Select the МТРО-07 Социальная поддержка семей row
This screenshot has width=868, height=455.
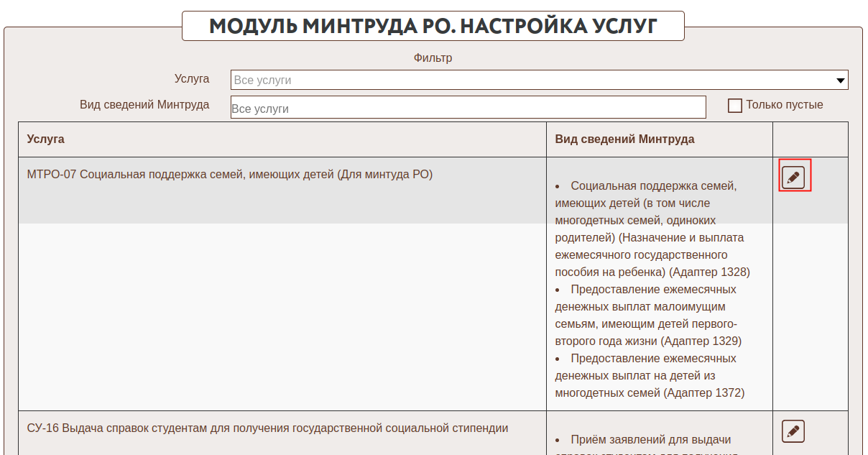(230, 175)
